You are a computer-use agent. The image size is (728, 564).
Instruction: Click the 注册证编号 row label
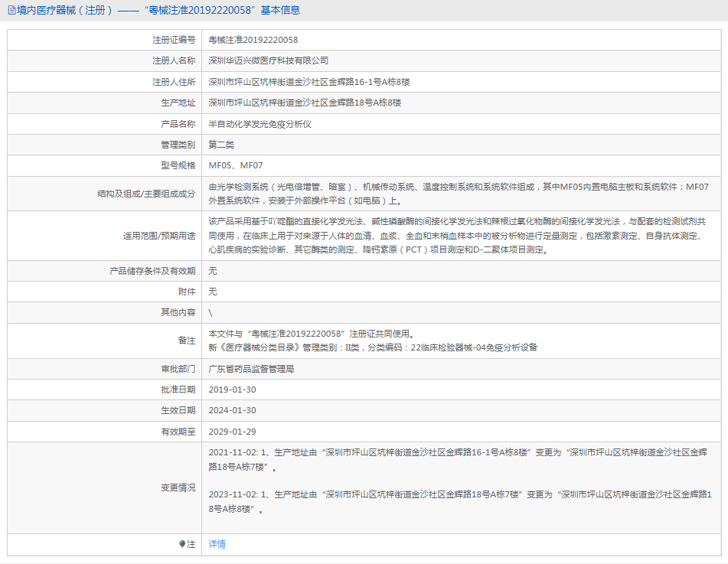(174, 40)
